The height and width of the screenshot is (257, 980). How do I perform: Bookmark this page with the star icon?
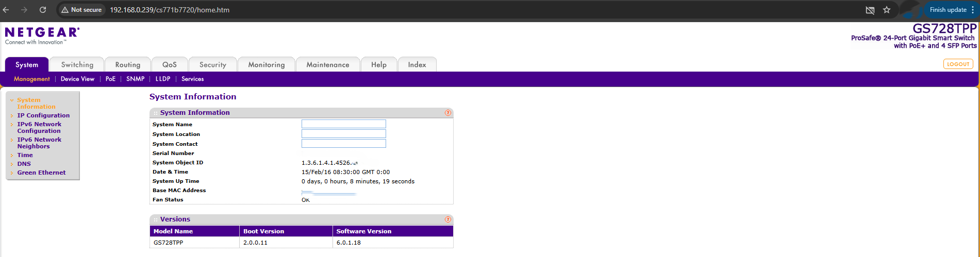point(887,10)
